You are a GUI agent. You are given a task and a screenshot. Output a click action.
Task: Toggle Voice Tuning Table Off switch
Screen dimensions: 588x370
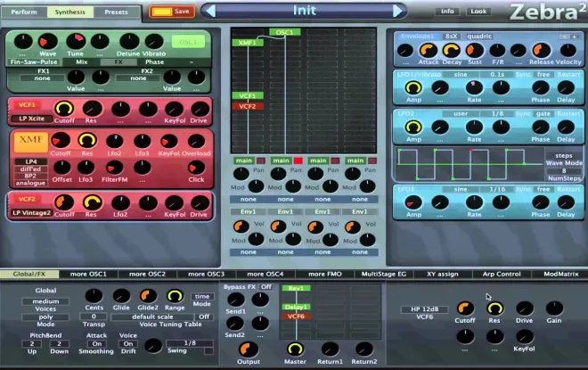pos(204,317)
